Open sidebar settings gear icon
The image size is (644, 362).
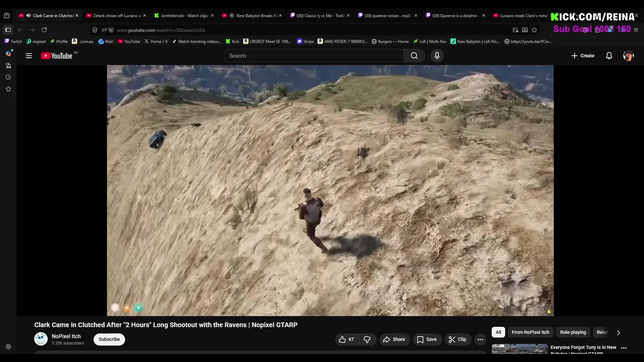pyautogui.click(x=8, y=347)
